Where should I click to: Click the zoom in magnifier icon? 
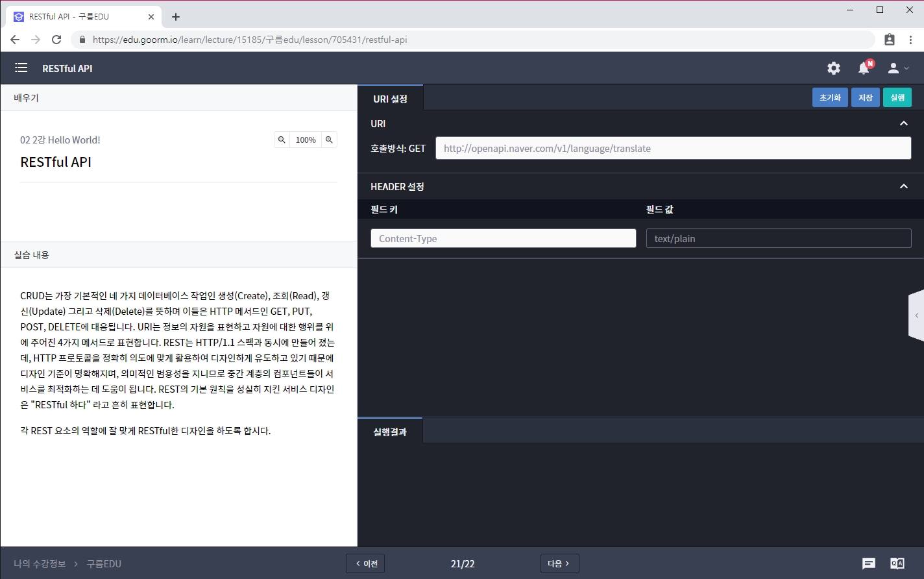click(x=329, y=140)
